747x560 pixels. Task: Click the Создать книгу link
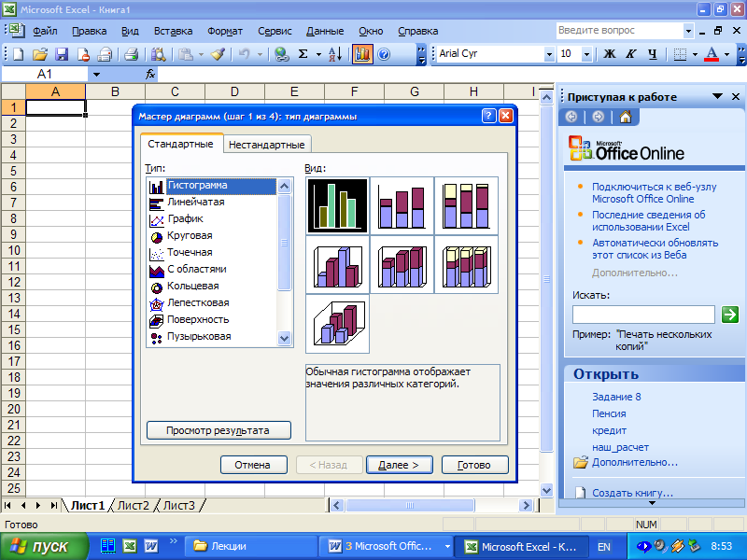pyautogui.click(x=633, y=493)
